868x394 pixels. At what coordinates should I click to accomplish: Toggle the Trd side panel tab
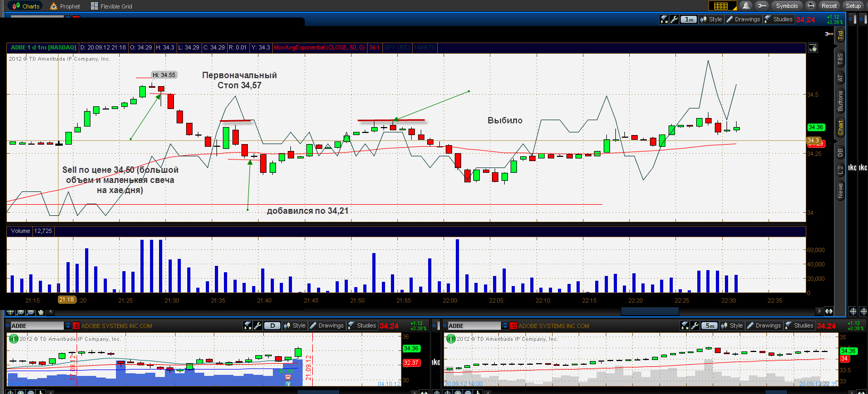pyautogui.click(x=840, y=35)
